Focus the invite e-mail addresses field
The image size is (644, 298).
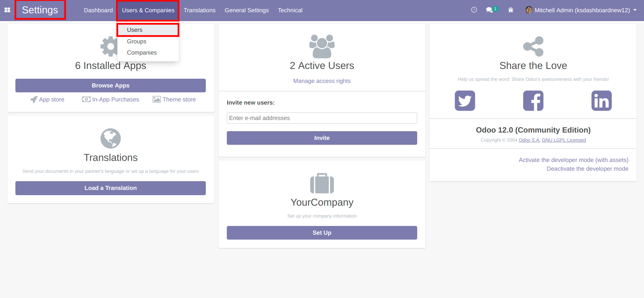click(322, 118)
